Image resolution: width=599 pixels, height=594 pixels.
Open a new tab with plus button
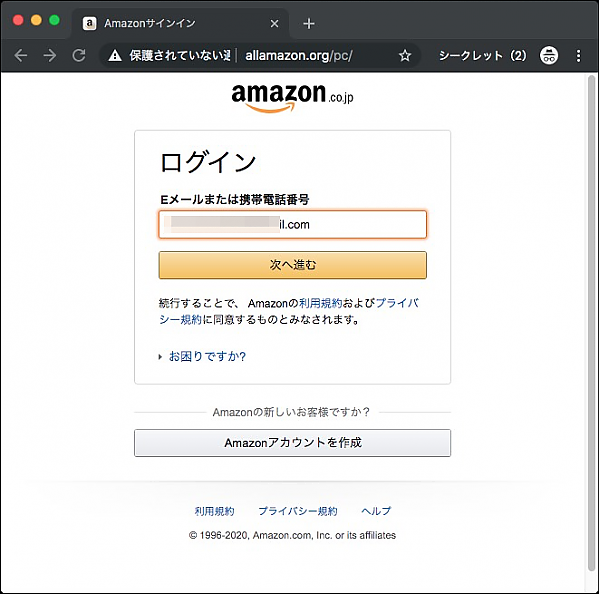pyautogui.click(x=309, y=24)
